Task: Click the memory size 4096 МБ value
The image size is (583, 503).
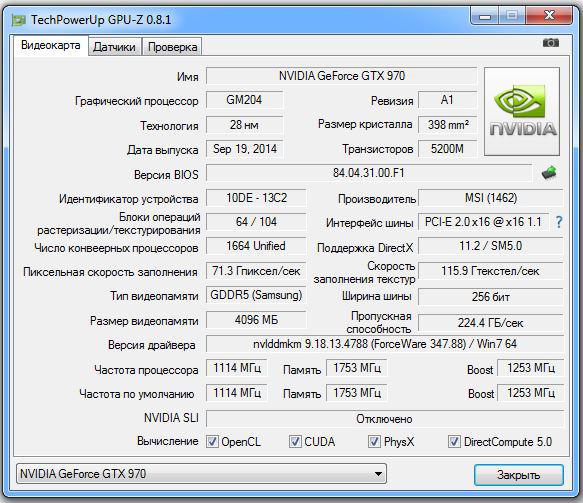Action: [x=256, y=320]
